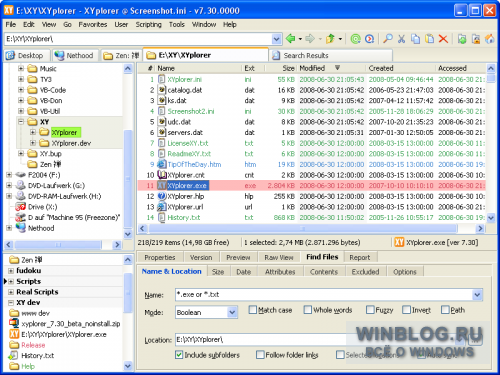
Task: Expand the XYplorer.dev folder node
Action: coord(33,143)
